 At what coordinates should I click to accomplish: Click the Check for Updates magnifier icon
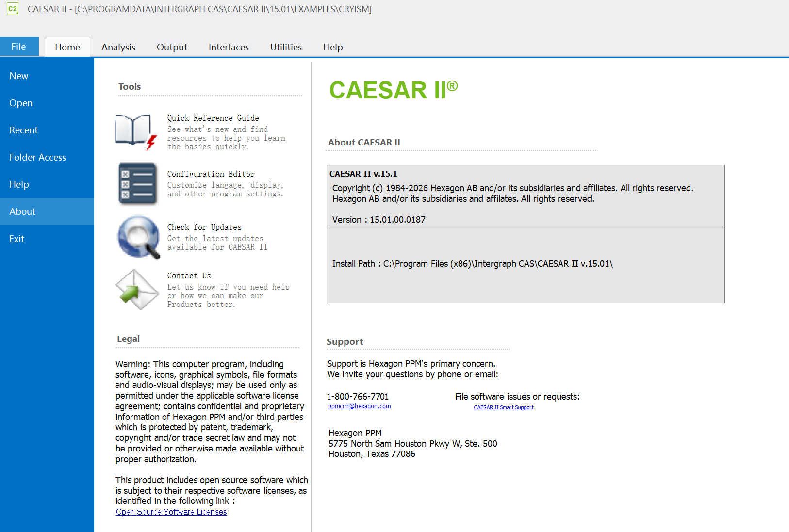pyautogui.click(x=139, y=237)
